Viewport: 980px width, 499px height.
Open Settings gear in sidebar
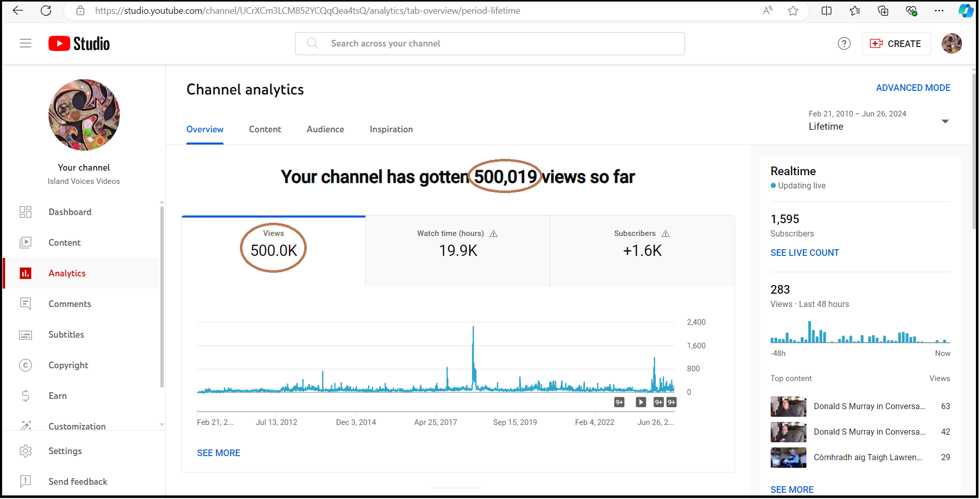click(65, 451)
